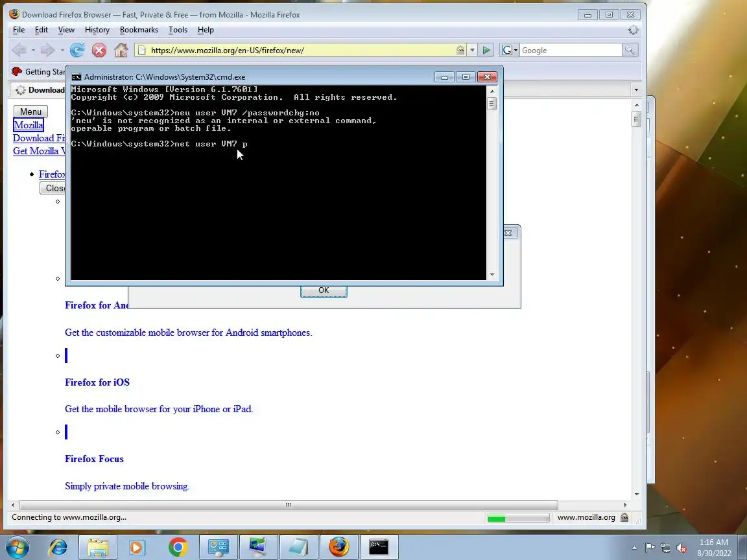747x560 pixels.
Task: Click the page identity icon in URL bar
Action: (142, 50)
